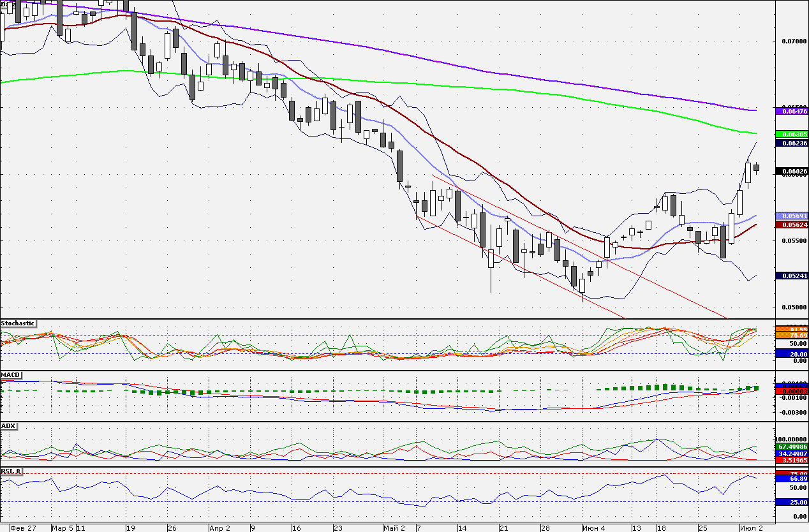Click the 0.07000 price axis label

794,41
